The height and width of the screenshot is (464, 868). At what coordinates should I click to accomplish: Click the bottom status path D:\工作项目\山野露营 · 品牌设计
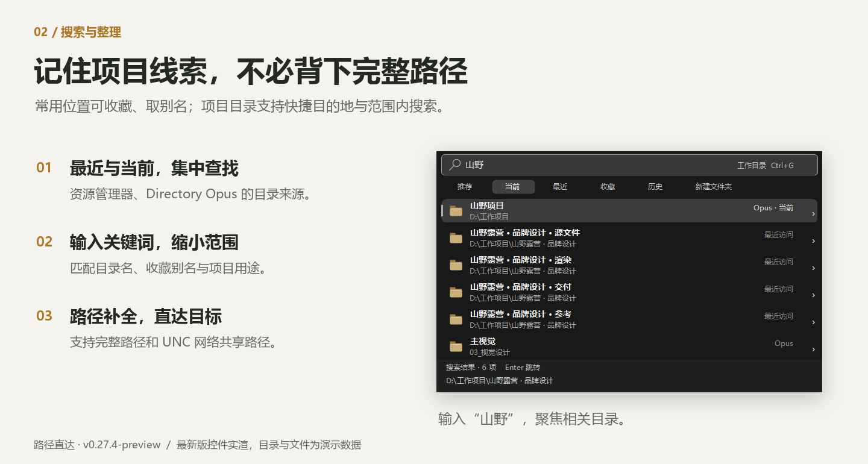pos(500,381)
